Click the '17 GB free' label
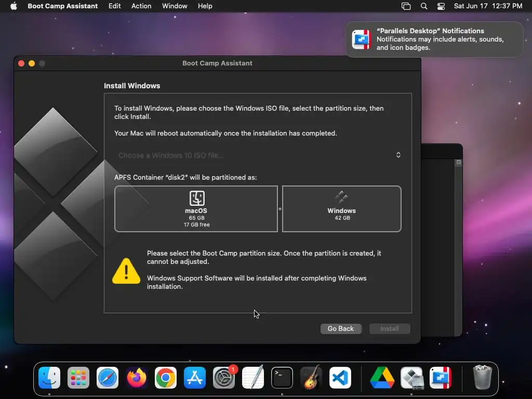 (x=197, y=224)
